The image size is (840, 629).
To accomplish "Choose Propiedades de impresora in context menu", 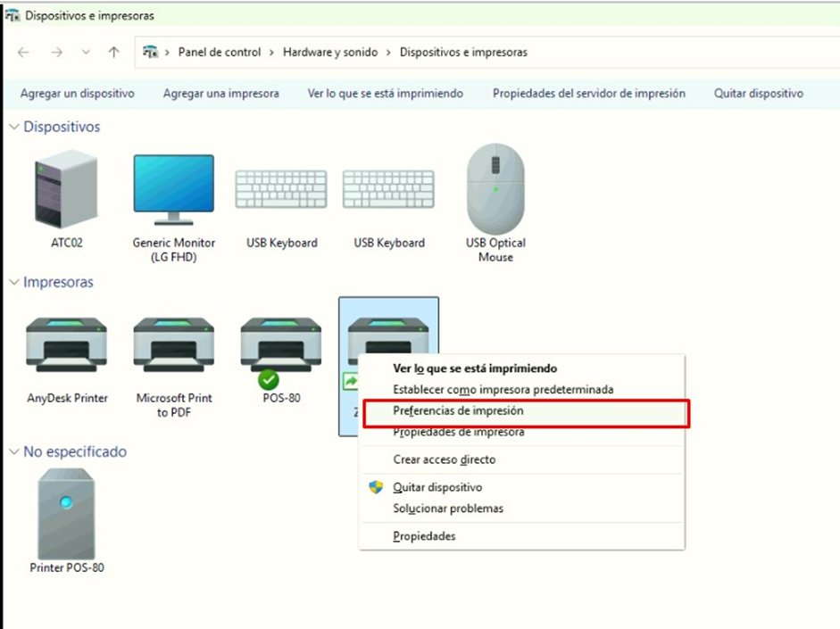I will point(458,433).
